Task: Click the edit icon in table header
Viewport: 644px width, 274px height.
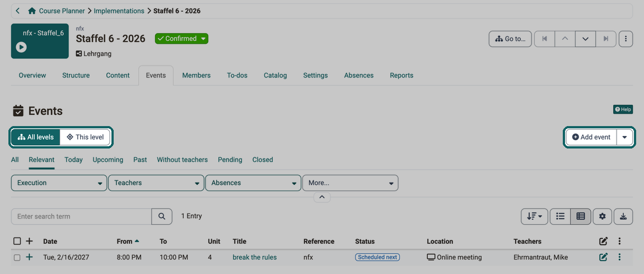Action: tap(603, 242)
